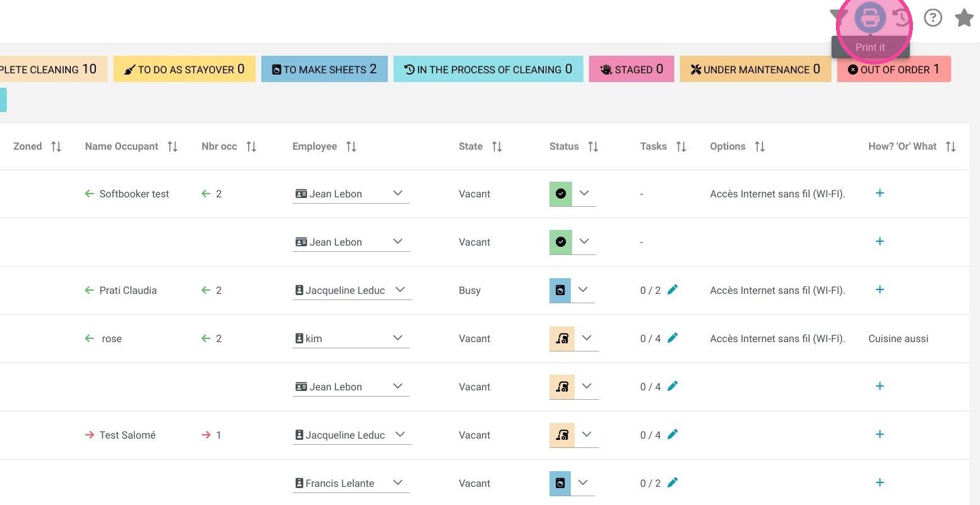Filter by TO DO AS STAYOVER chip

coord(184,69)
